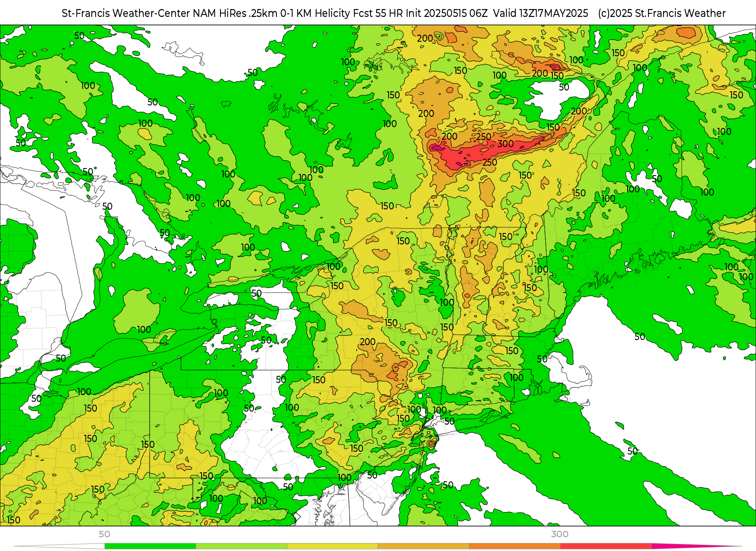756x551 pixels.
Task: Click the legend's 300 value label
Action: [x=560, y=534]
